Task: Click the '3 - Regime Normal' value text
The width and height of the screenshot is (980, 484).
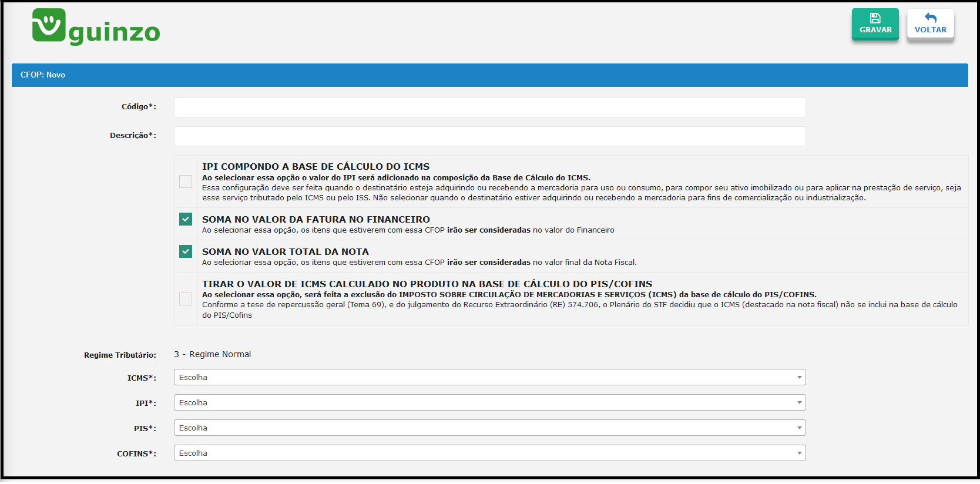Action: 212,354
